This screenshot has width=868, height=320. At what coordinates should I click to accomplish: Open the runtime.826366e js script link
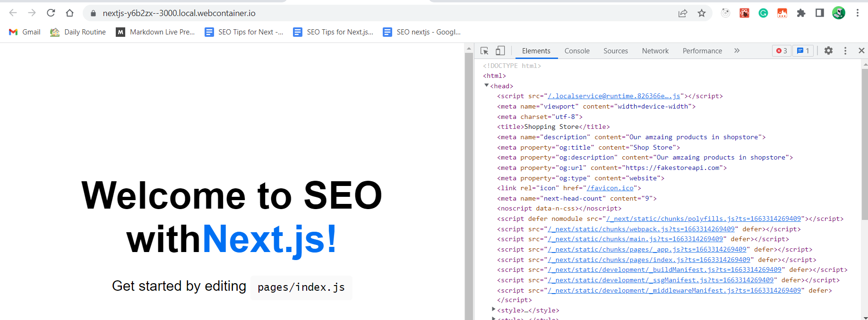click(614, 96)
